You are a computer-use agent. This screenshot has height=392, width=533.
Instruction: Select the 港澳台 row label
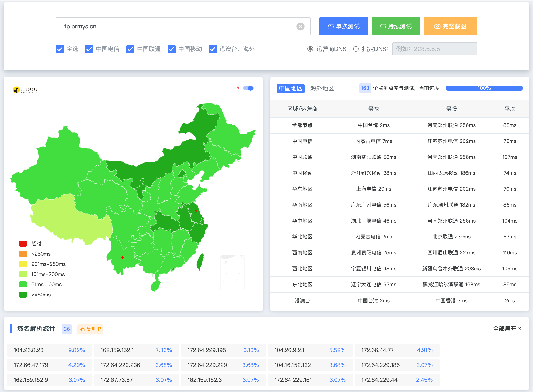coord(302,301)
